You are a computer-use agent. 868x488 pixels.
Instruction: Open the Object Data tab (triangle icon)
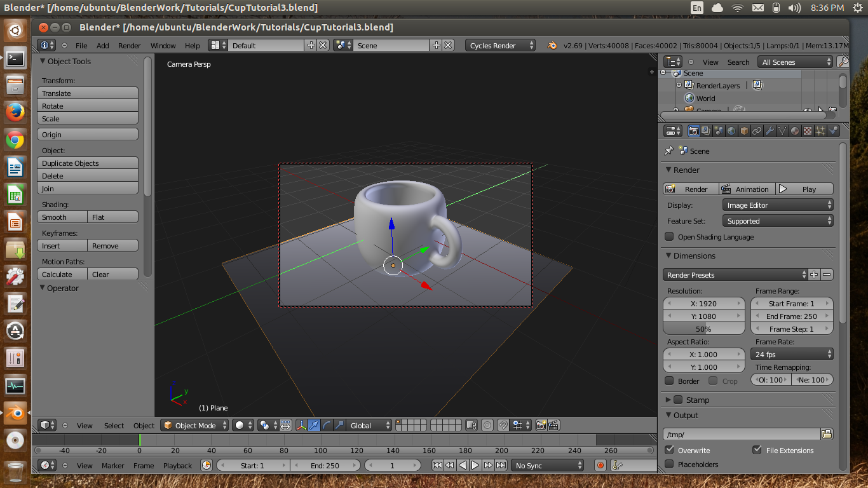point(782,131)
